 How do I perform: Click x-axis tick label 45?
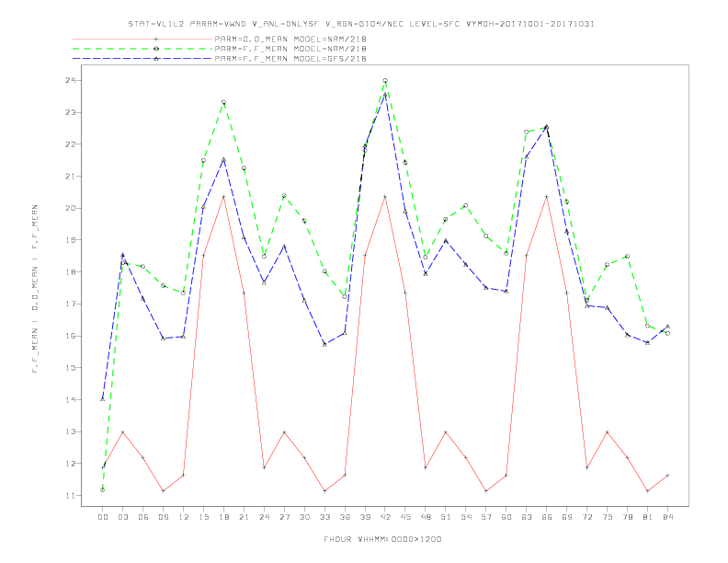[x=405, y=517]
